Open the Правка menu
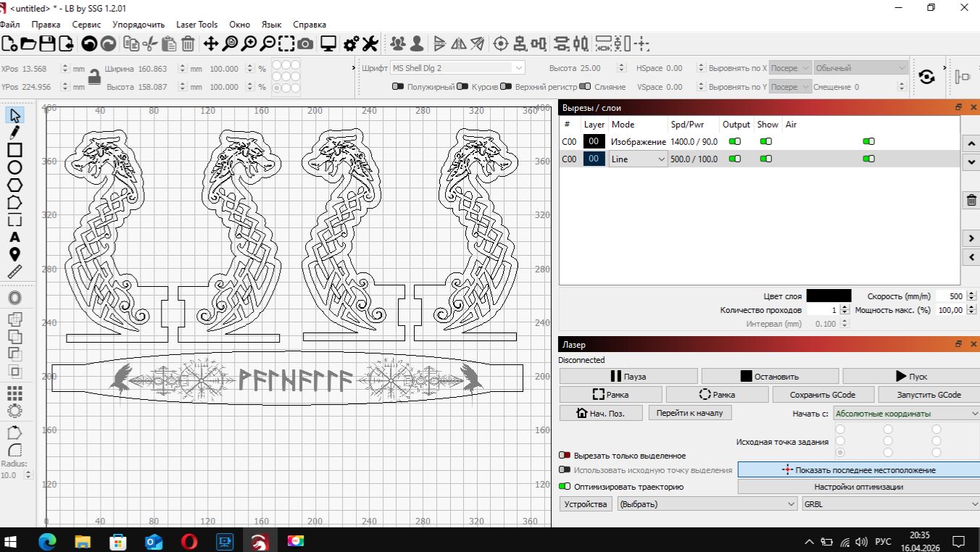This screenshot has width=980, height=552. [x=46, y=25]
